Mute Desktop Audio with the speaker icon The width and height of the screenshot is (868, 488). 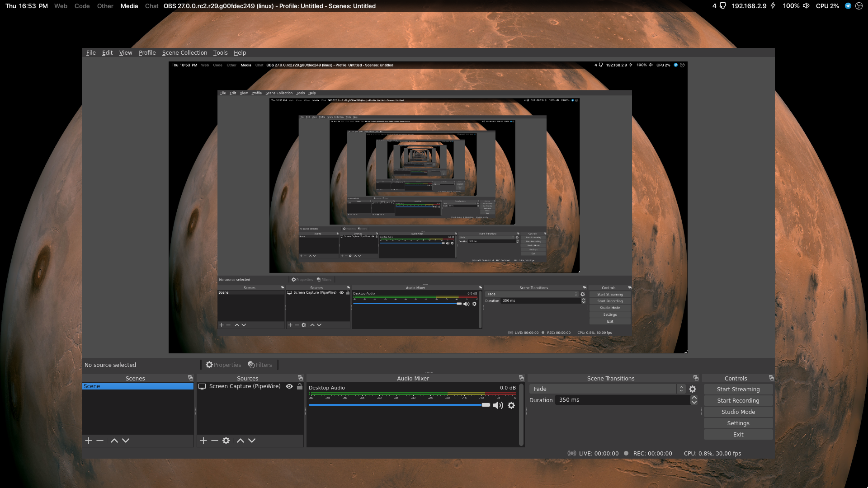(498, 405)
